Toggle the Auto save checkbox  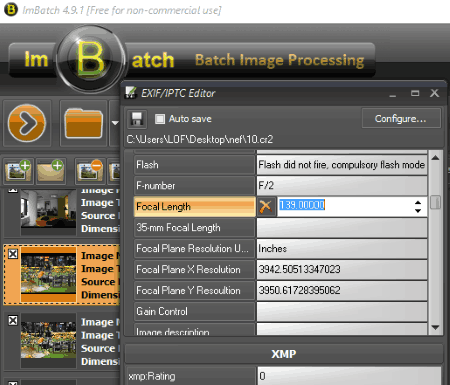(x=160, y=119)
